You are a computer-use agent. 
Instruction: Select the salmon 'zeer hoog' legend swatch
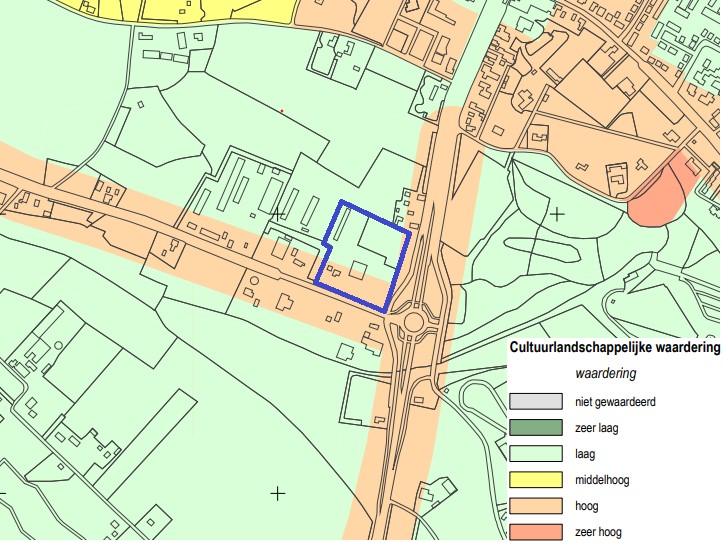(535, 531)
